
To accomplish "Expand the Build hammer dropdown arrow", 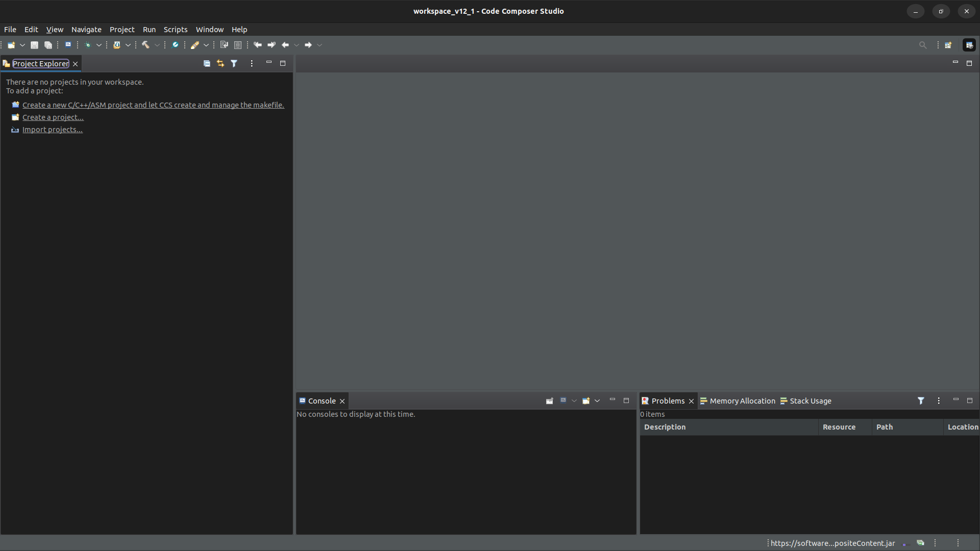I will coord(157,45).
